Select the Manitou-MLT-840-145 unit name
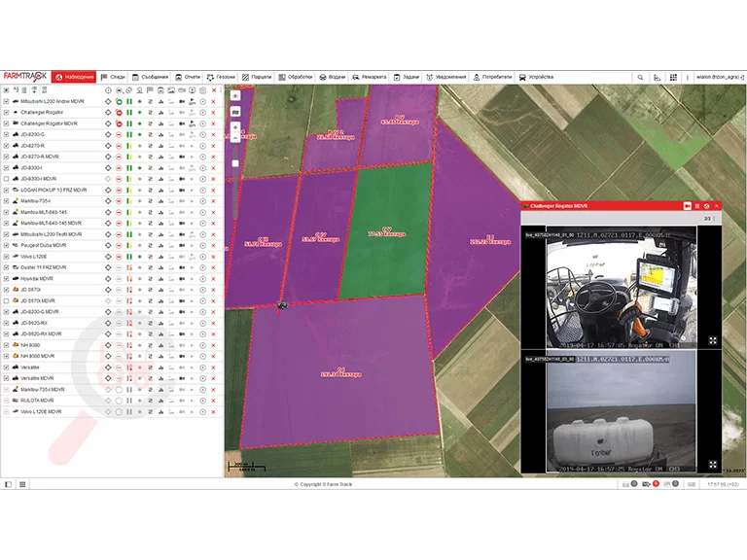Screen dimensions: 747x560 click(x=44, y=212)
